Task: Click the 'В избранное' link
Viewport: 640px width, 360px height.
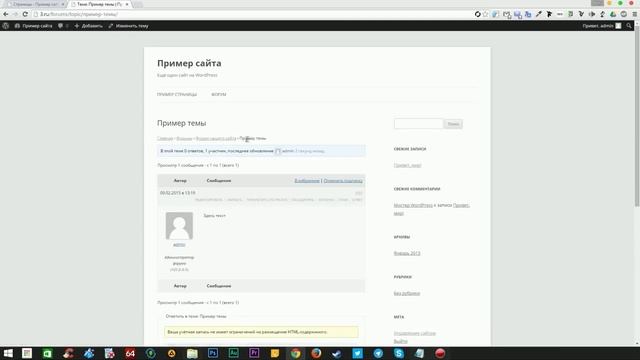Action: (307, 180)
